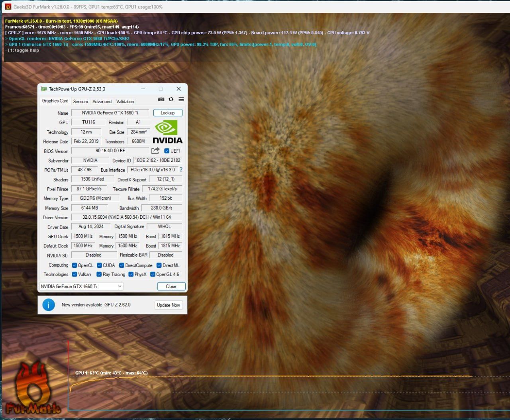510x420 pixels.
Task: Click the Name field NVIDIA GeForce GTX 1660 Ti
Action: coord(110,113)
